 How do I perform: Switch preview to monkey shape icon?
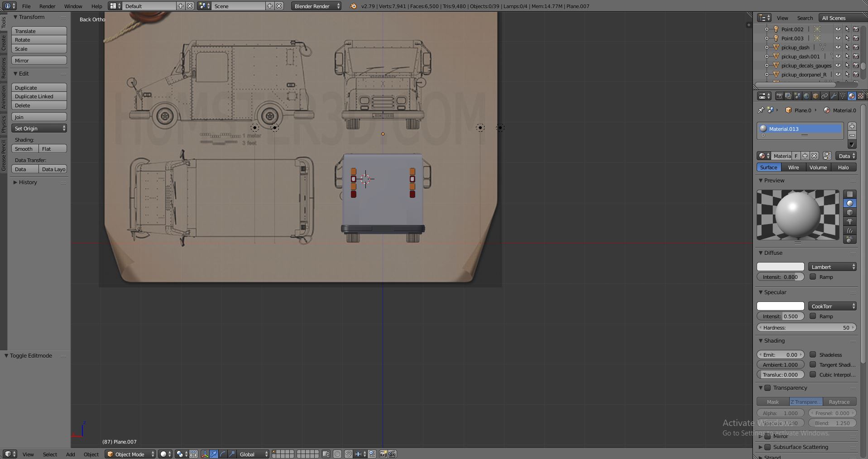pyautogui.click(x=850, y=221)
